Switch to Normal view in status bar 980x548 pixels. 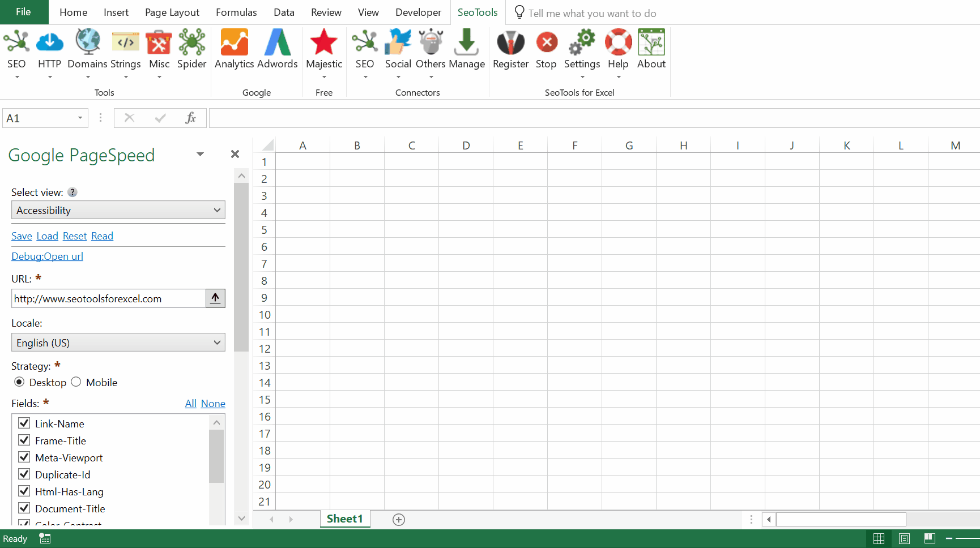[879, 538]
